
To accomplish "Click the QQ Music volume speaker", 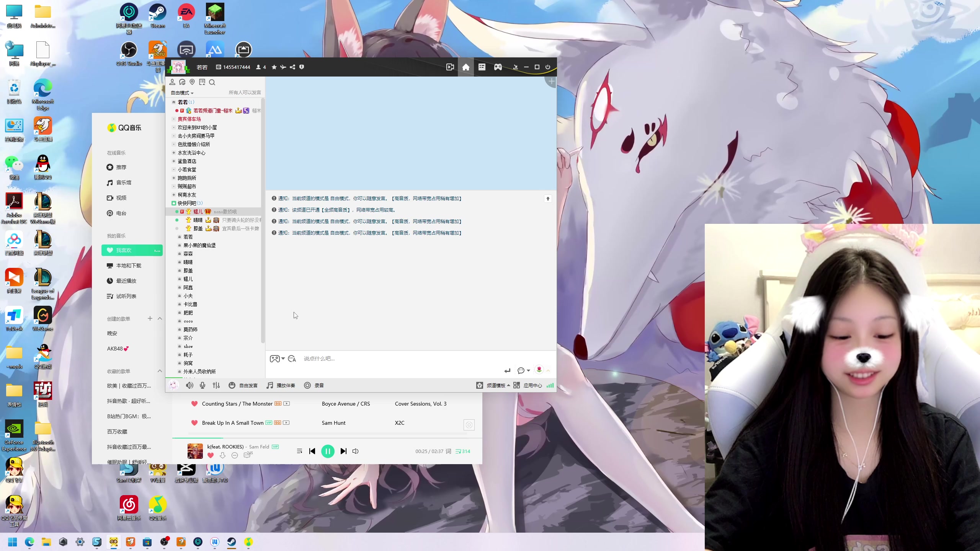I will 356,451.
